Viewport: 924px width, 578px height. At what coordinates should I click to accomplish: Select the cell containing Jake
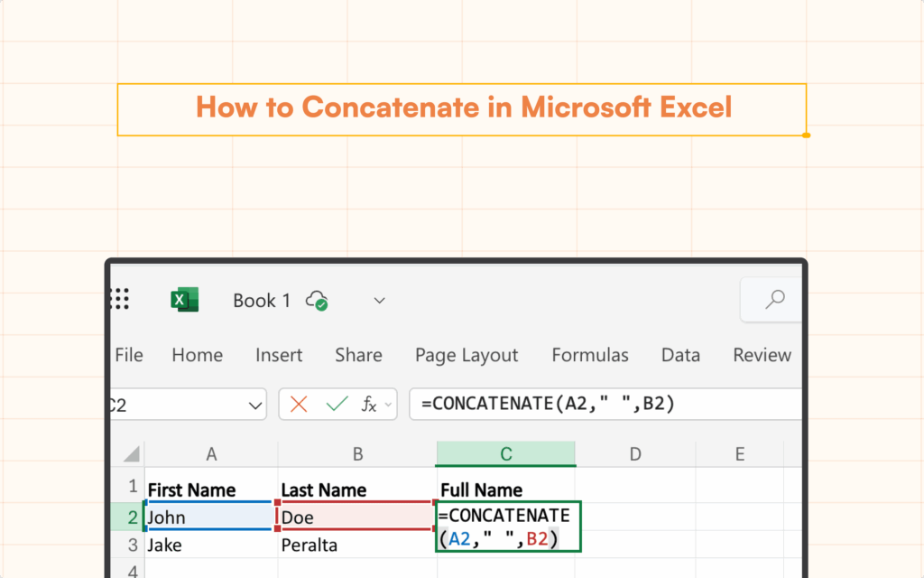coord(211,545)
